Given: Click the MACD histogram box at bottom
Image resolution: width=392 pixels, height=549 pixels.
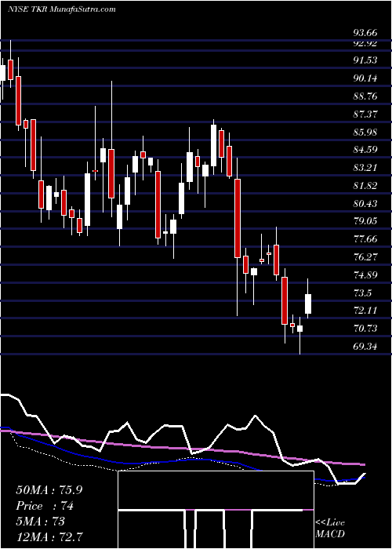Looking at the screenshot, I should point(216,510).
